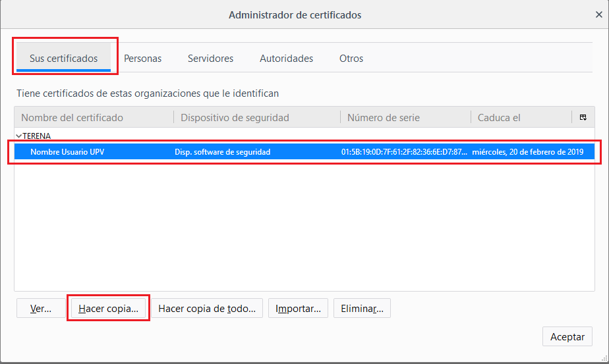Show the Otros tab
The width and height of the screenshot is (609, 364).
tap(351, 59)
